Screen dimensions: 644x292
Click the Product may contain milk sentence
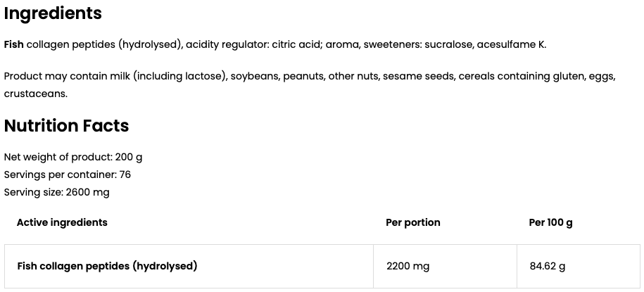[x=310, y=84]
